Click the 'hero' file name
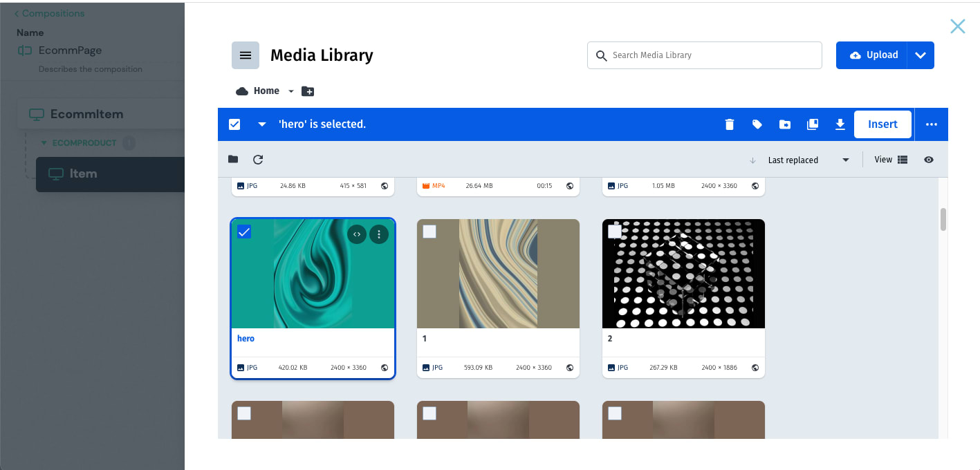This screenshot has height=470, width=980. point(246,339)
